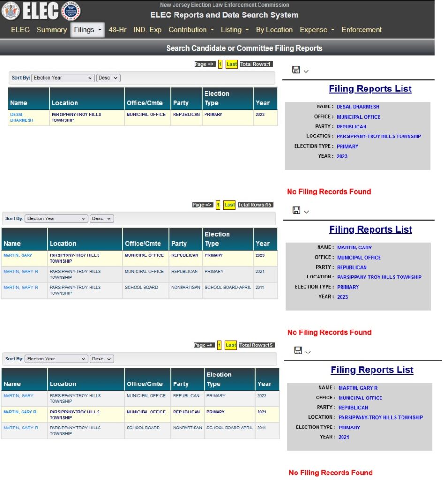Open the By Location menu item
This screenshot has width=448, height=480.
tap(274, 30)
